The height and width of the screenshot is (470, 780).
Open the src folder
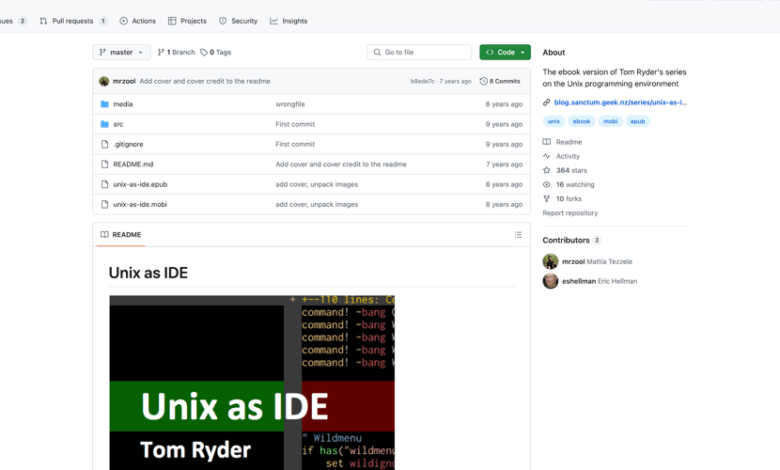(x=118, y=124)
